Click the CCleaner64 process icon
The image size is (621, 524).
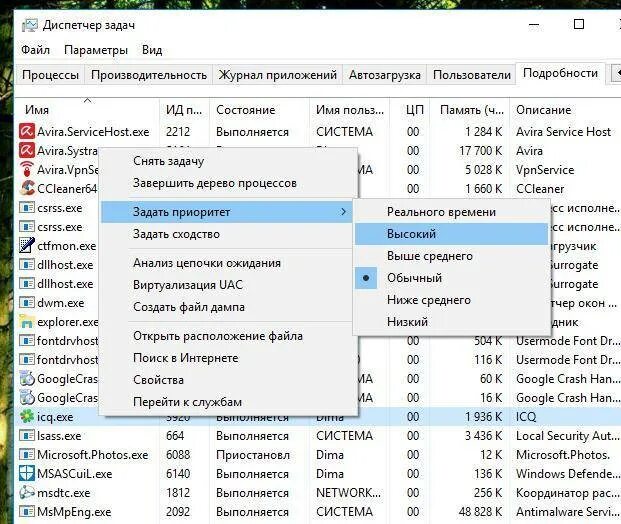(x=27, y=189)
